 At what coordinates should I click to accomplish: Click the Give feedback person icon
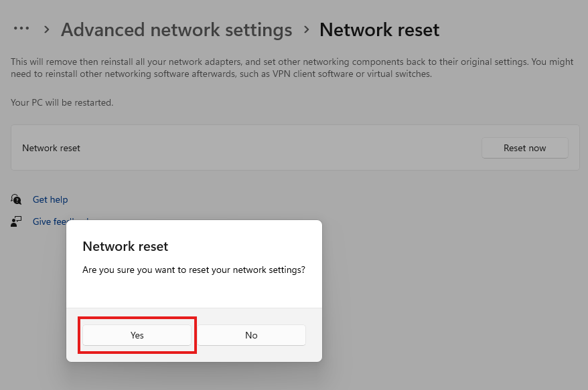click(16, 221)
